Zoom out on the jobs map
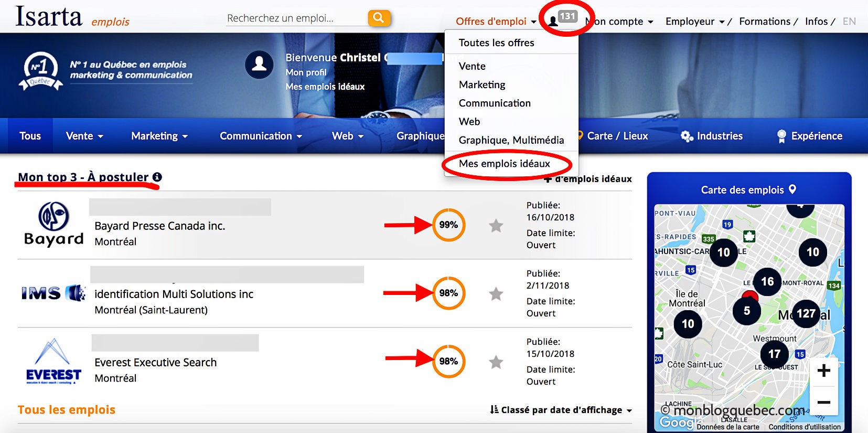 [823, 403]
